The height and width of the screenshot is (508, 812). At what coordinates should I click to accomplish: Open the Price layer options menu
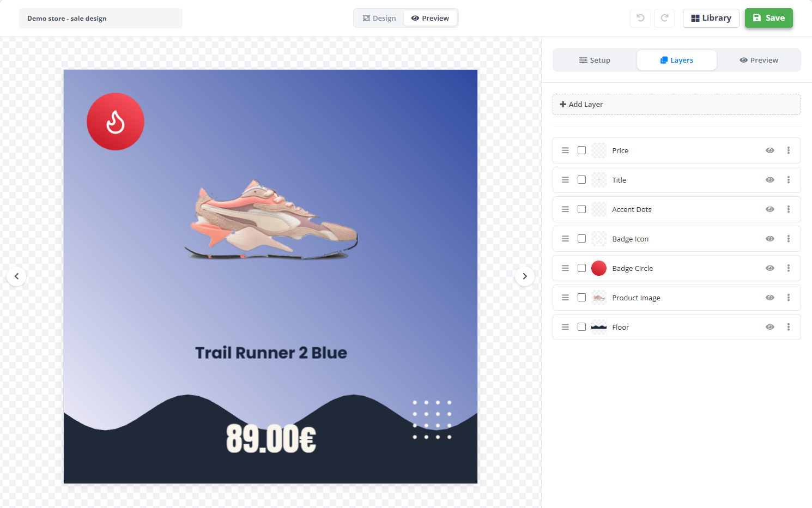789,150
